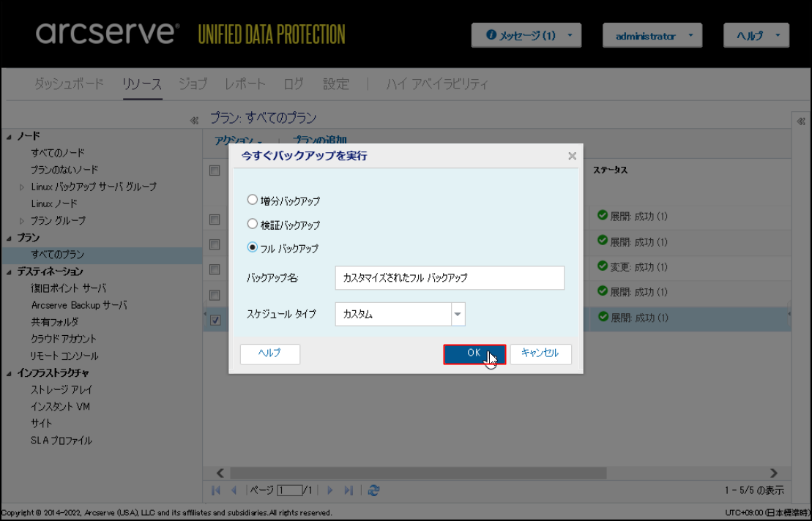Open the ログ tab
Image resolution: width=812 pixels, height=521 pixels.
click(294, 84)
